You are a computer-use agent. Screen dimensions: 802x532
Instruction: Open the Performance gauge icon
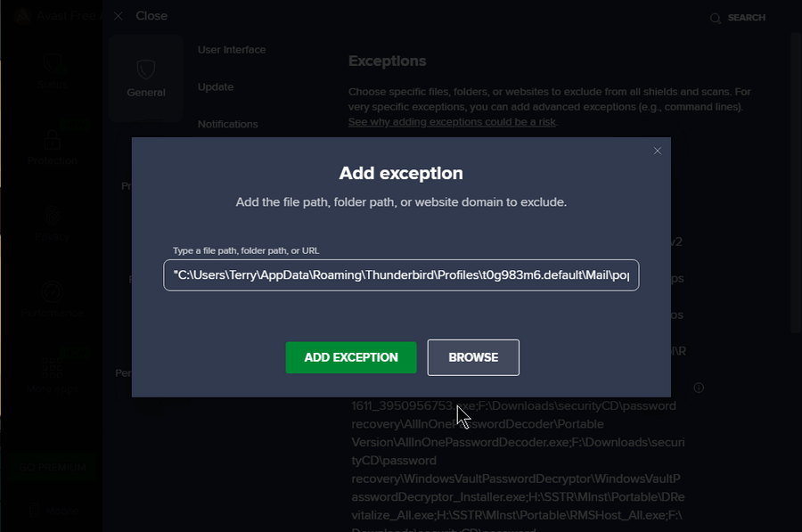[x=53, y=292]
